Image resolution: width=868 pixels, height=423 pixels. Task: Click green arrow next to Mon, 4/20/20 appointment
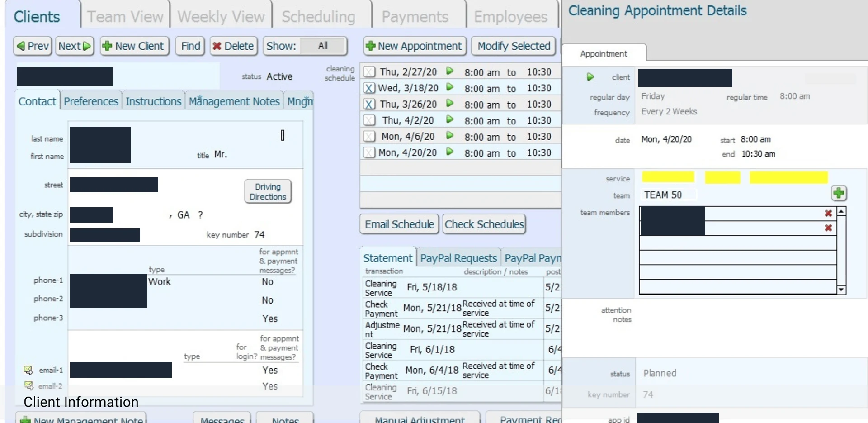coord(449,152)
